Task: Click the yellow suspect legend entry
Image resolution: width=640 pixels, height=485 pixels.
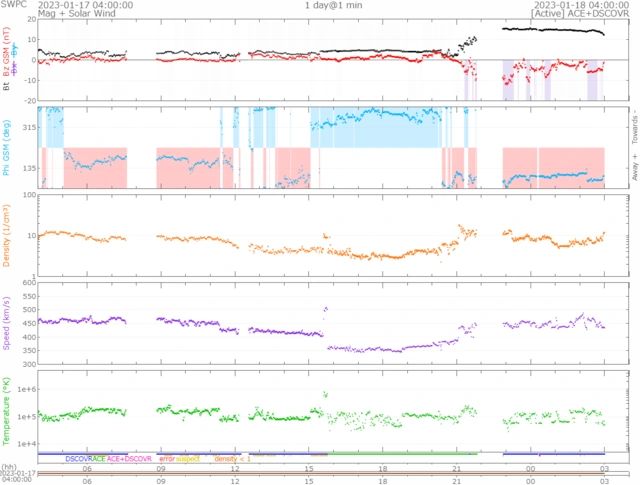Action: pos(189,459)
